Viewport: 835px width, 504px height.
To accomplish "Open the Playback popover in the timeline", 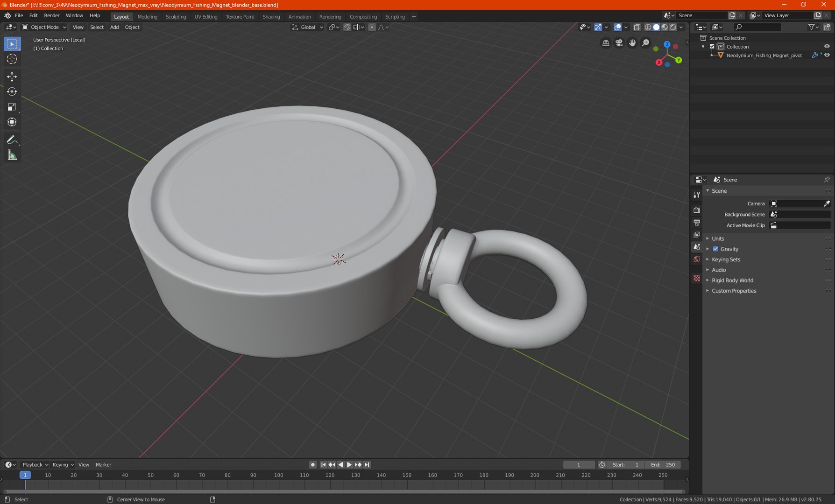I will (x=35, y=465).
